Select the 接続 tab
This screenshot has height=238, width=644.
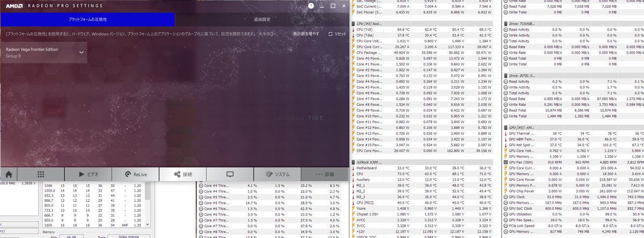pyautogui.click(x=183, y=174)
